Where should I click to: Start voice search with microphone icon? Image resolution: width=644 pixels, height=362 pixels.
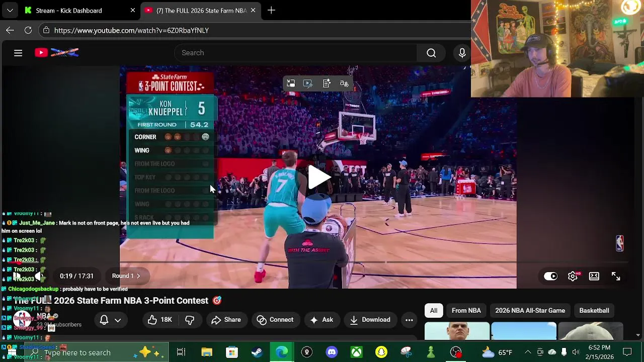(462, 53)
